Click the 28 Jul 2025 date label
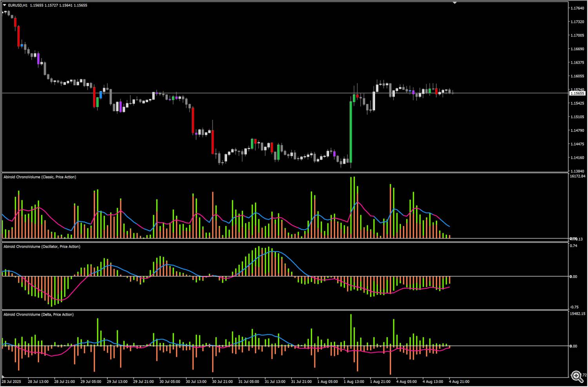The width and height of the screenshot is (588, 387). click(x=11, y=382)
